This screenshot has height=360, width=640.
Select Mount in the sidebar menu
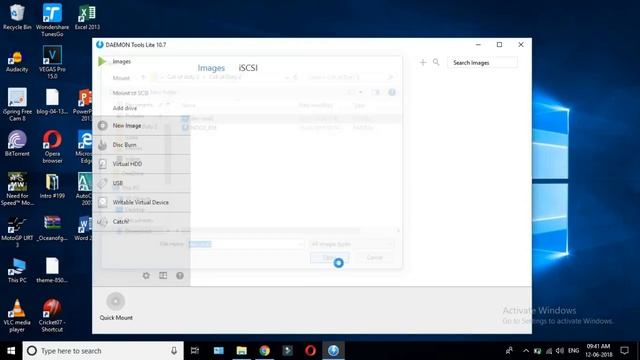[121, 78]
